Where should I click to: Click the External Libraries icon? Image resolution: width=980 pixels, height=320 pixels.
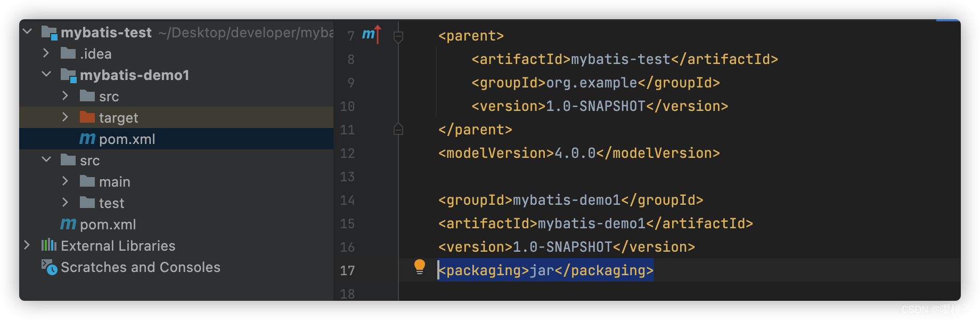pos(49,245)
